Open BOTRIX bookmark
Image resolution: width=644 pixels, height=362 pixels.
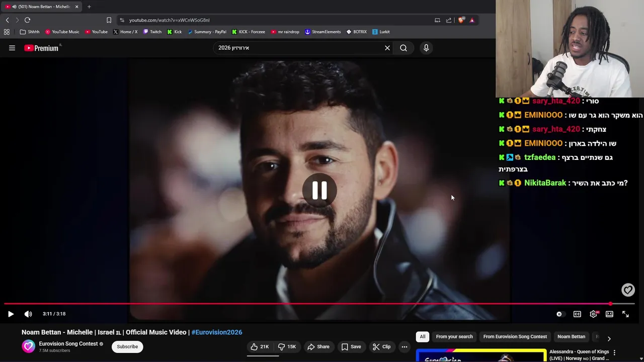point(356,32)
